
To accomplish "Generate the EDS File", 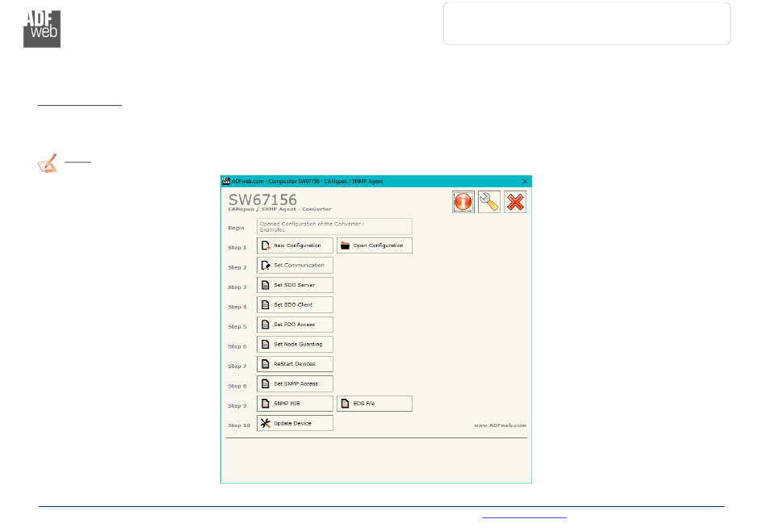I will (x=375, y=404).
